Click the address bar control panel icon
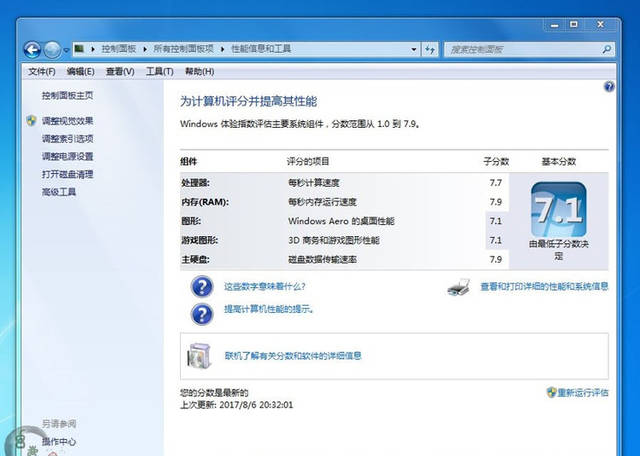Viewport: 640px width, 456px height. pos(79,49)
